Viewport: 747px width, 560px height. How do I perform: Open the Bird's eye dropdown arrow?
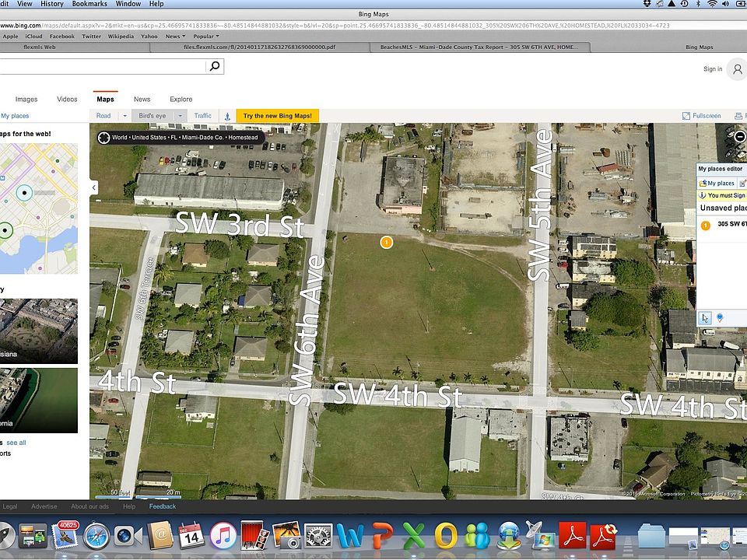coord(180,116)
